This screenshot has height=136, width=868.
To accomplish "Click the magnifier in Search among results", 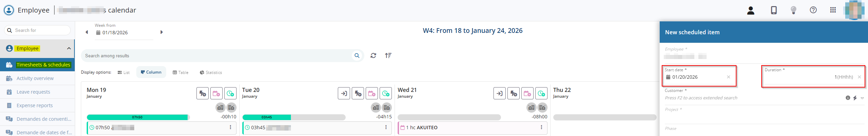I will point(357,56).
